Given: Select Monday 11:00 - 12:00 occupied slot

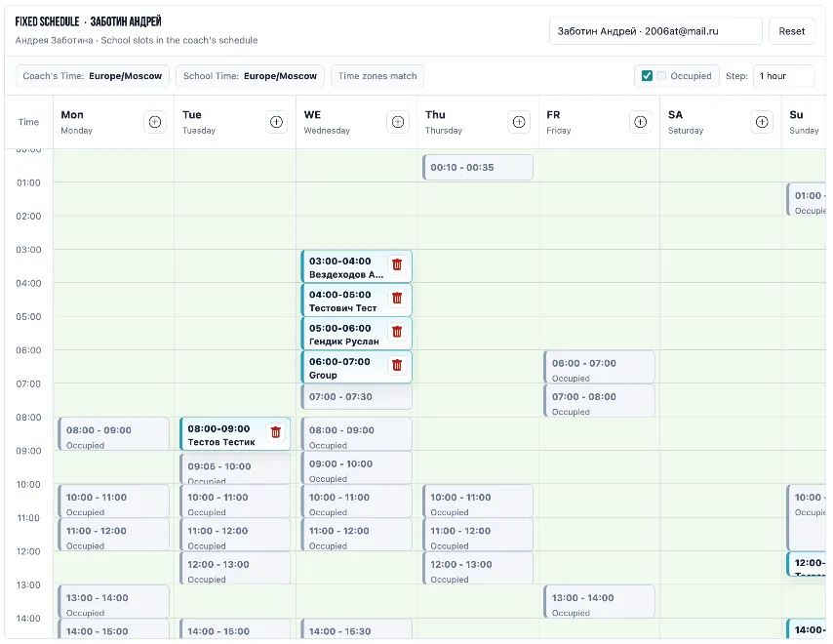Looking at the screenshot, I should tap(114, 535).
